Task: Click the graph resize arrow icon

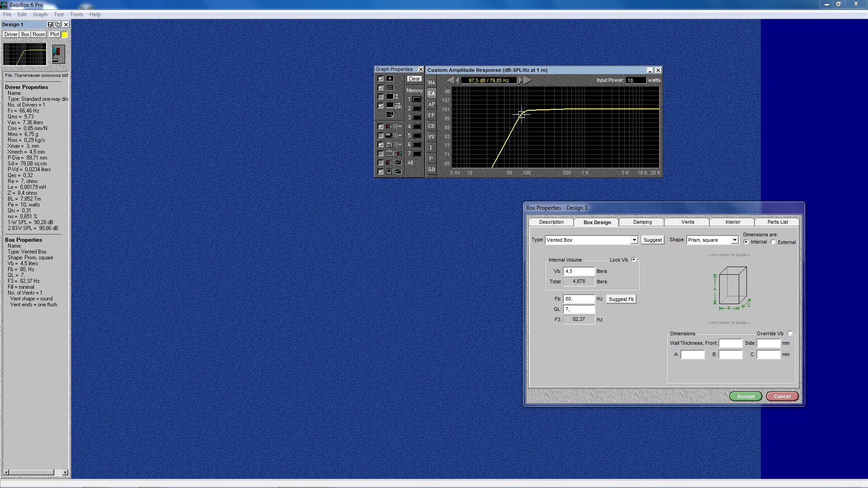Action: (390, 115)
